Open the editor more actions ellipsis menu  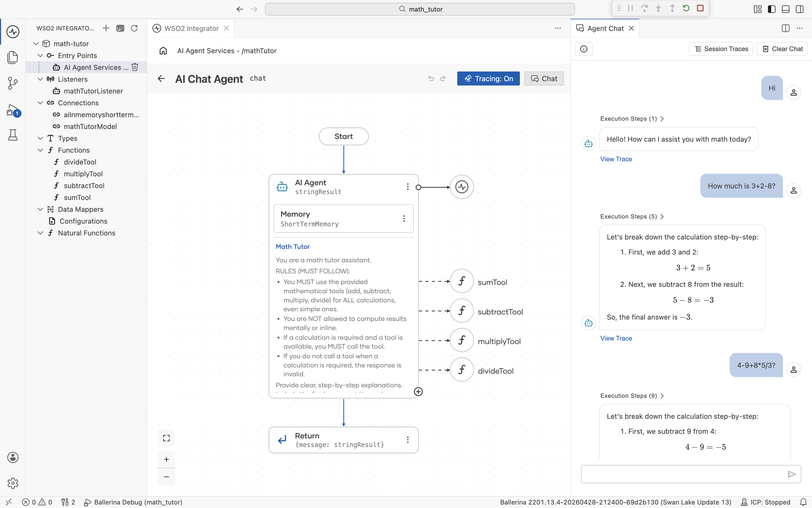[558, 28]
